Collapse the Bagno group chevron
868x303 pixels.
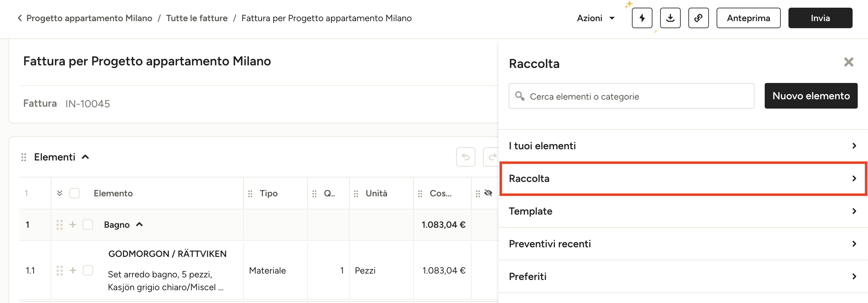point(140,224)
